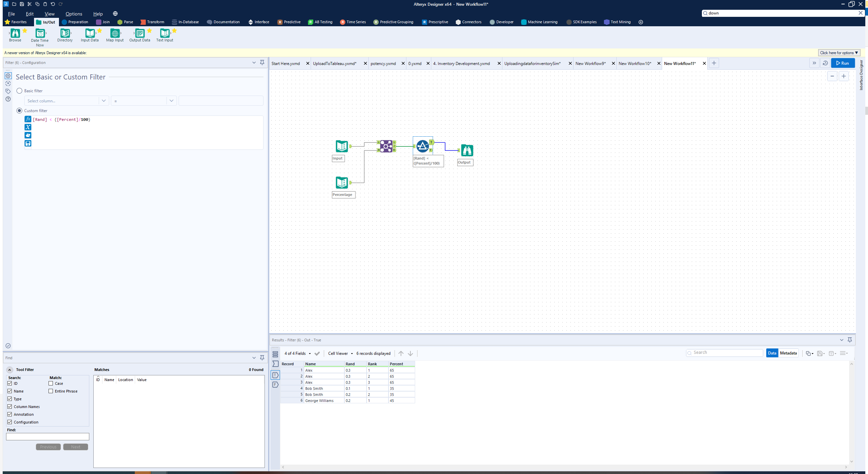Select the Basic filter radio button
This screenshot has height=474, width=868.
coord(19,91)
